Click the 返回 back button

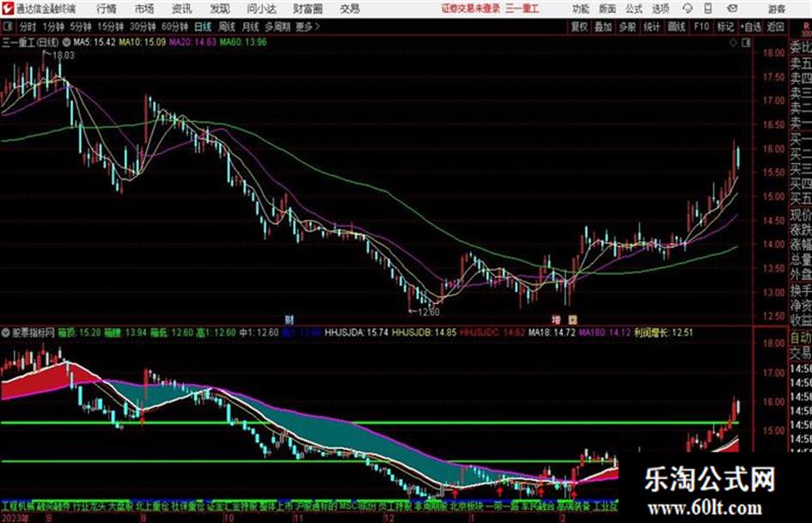pyautogui.click(x=775, y=27)
